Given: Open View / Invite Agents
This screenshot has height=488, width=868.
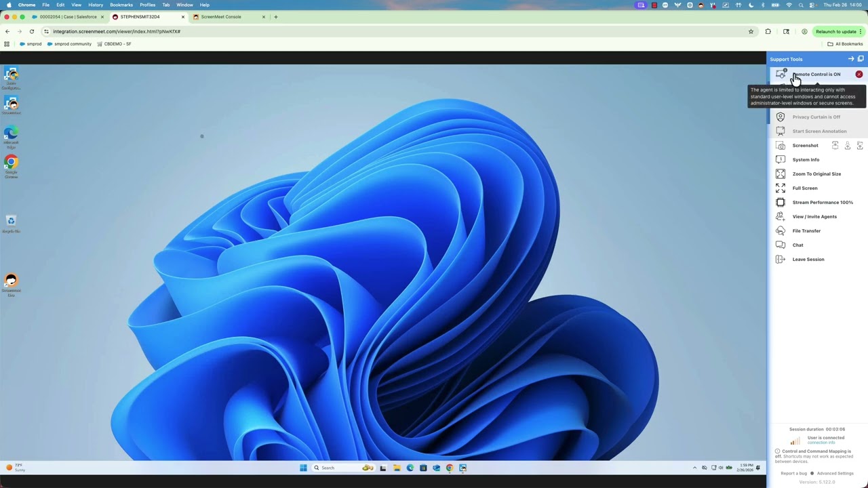Looking at the screenshot, I should [x=814, y=216].
